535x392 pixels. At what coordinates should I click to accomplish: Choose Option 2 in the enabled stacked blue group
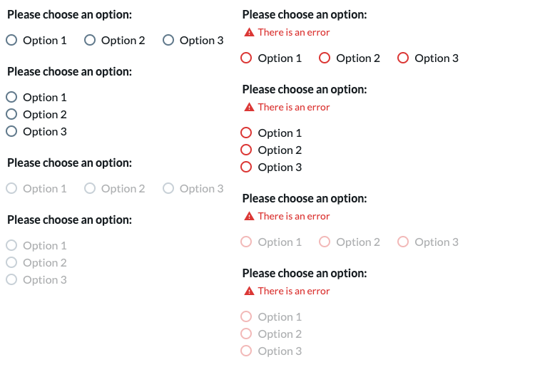click(11, 114)
